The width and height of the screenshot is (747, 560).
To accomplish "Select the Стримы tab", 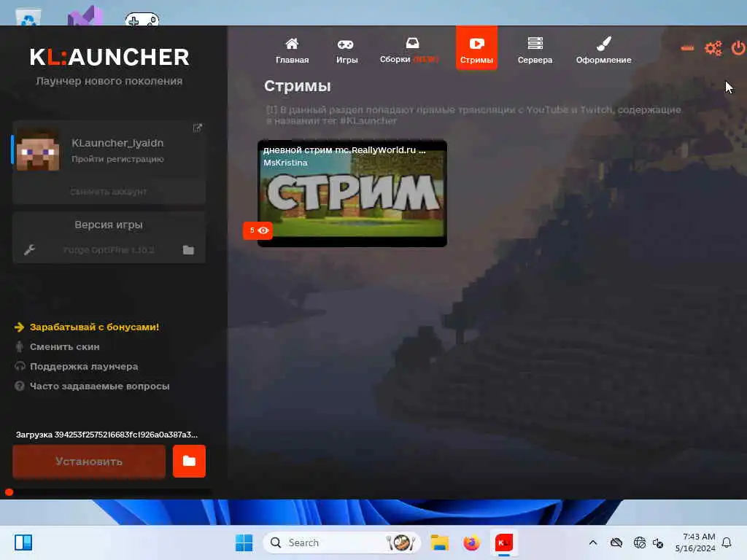I will 476,48.
